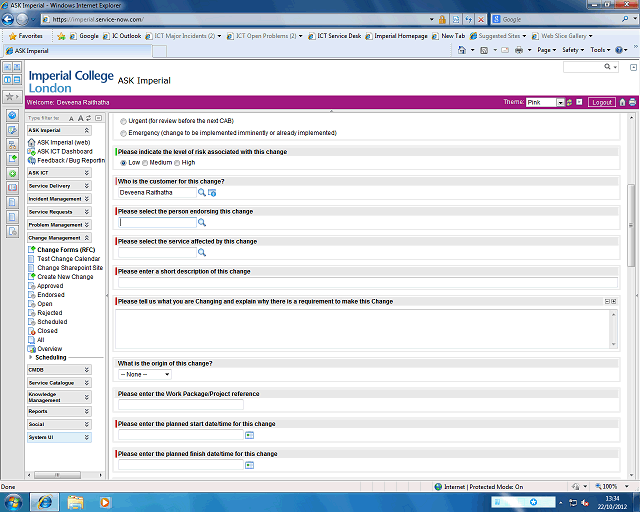
Task: Expand the Incident Management navigation section
Action: 87,199
